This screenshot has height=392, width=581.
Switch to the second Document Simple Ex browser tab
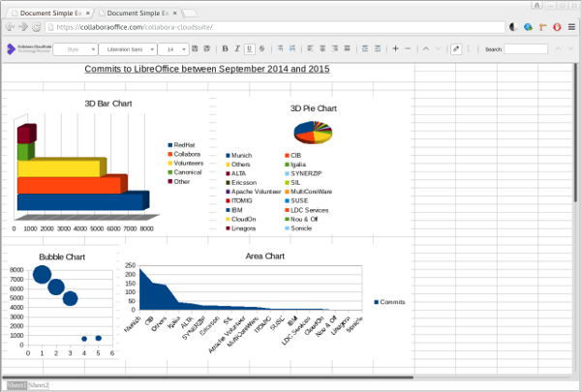pyautogui.click(x=138, y=13)
